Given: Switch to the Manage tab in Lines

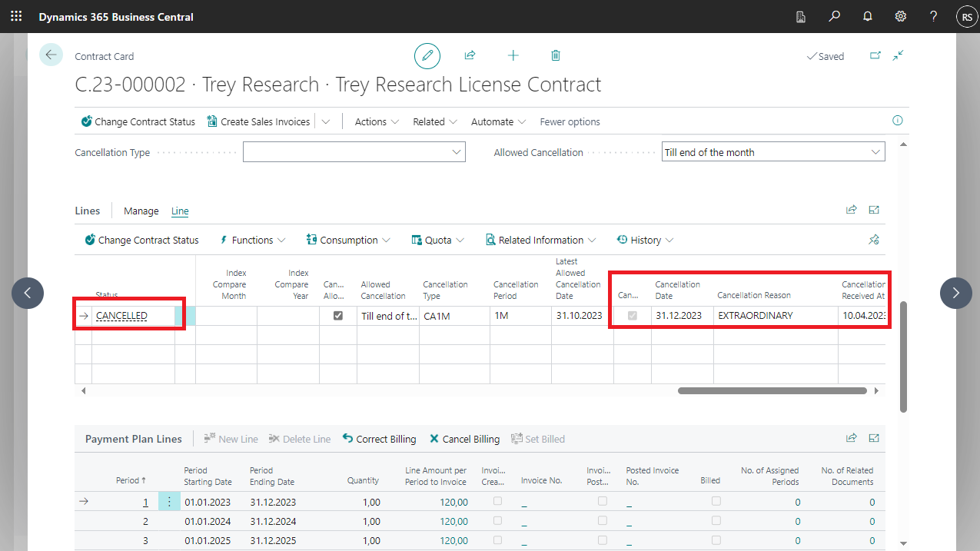Looking at the screenshot, I should 141,211.
